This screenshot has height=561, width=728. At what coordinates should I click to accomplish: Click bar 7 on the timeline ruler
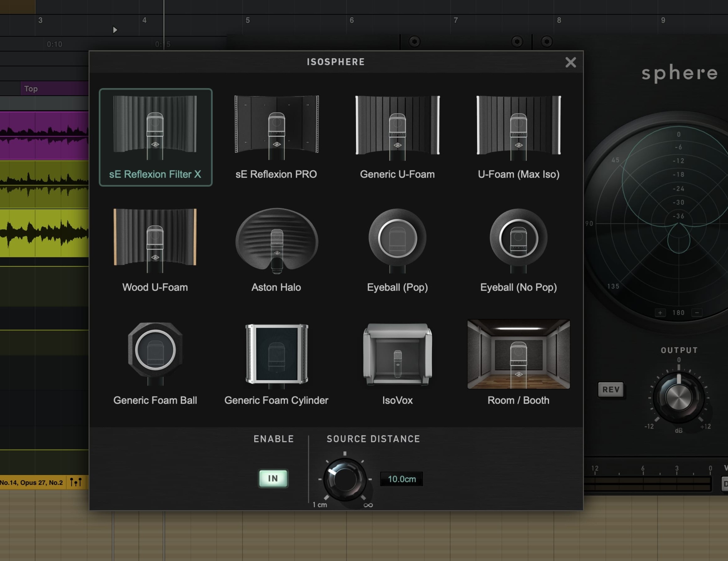[x=456, y=20]
